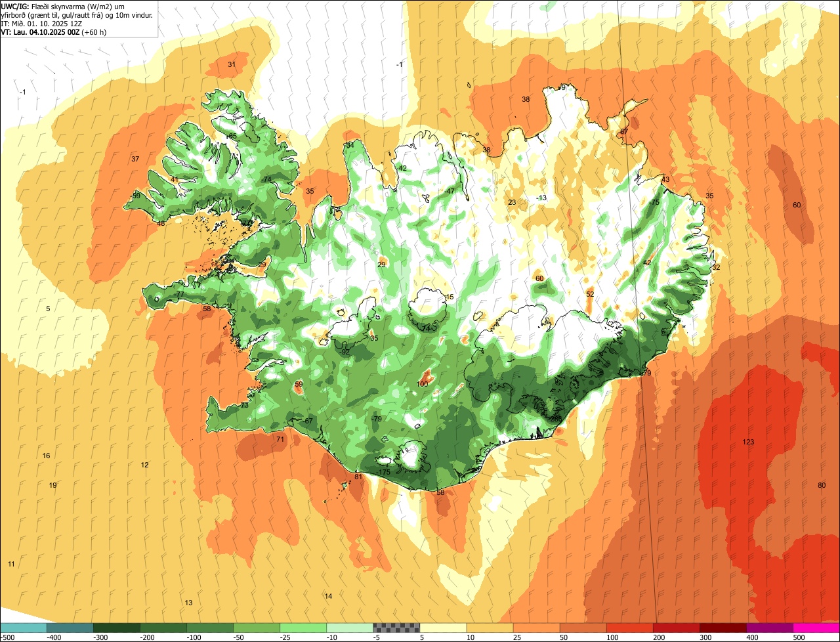Click the dark maroon 300 to 400 swatch
This screenshot has width=840, height=642.
pos(723,628)
